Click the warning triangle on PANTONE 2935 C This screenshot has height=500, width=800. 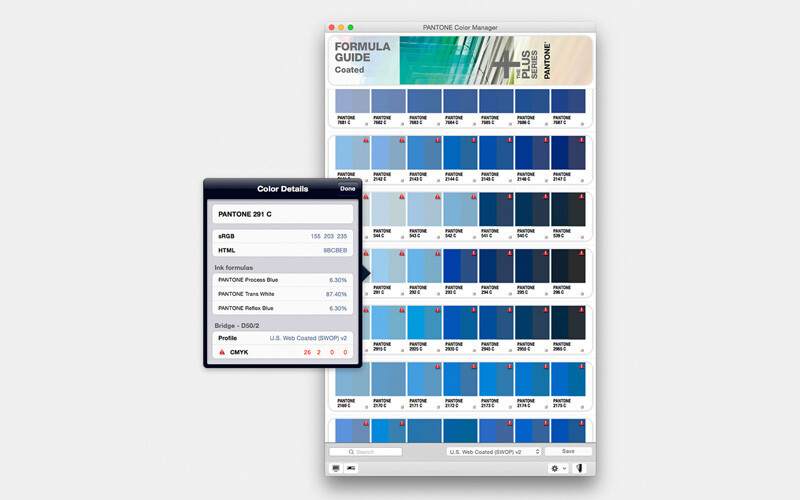pyautogui.click(x=473, y=310)
